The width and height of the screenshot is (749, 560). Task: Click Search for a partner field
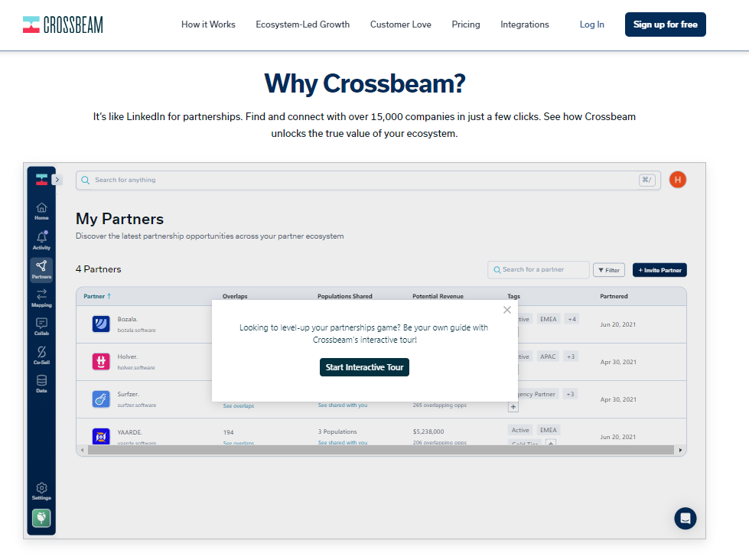coord(539,269)
